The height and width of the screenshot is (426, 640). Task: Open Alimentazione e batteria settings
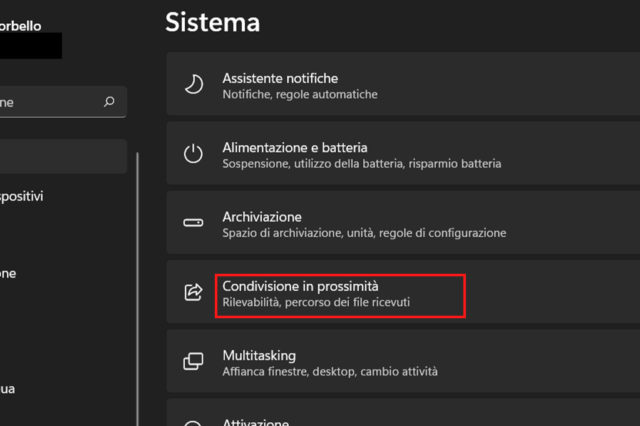(x=400, y=154)
